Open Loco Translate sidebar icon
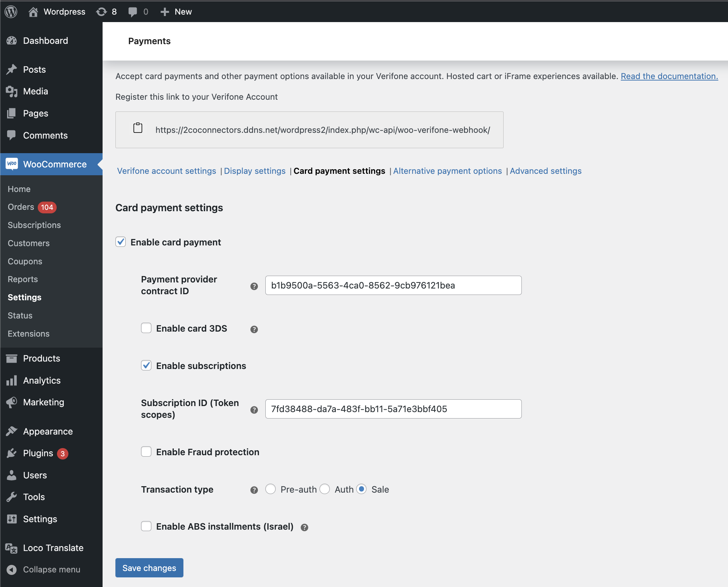Viewport: 728px width, 587px height. pyautogui.click(x=11, y=548)
